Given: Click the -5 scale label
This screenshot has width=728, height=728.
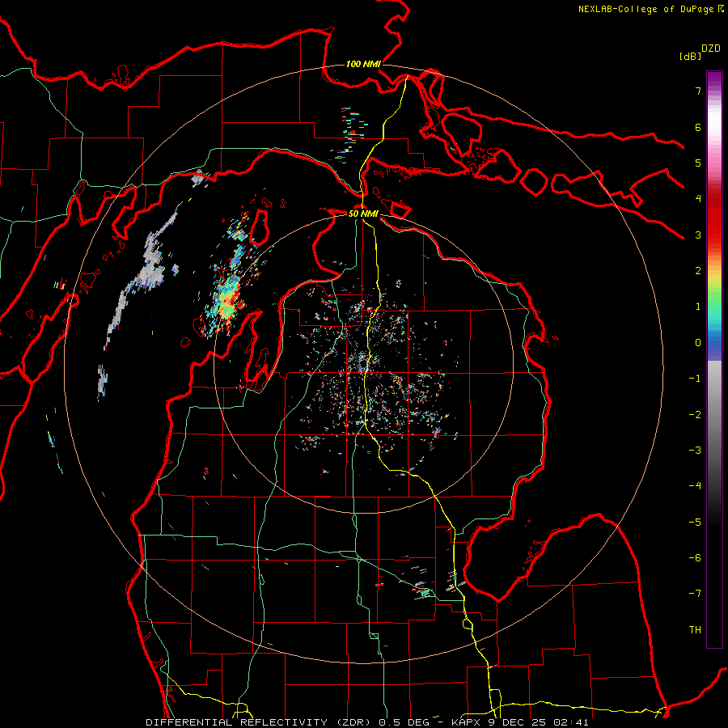Looking at the screenshot, I should 695,522.
